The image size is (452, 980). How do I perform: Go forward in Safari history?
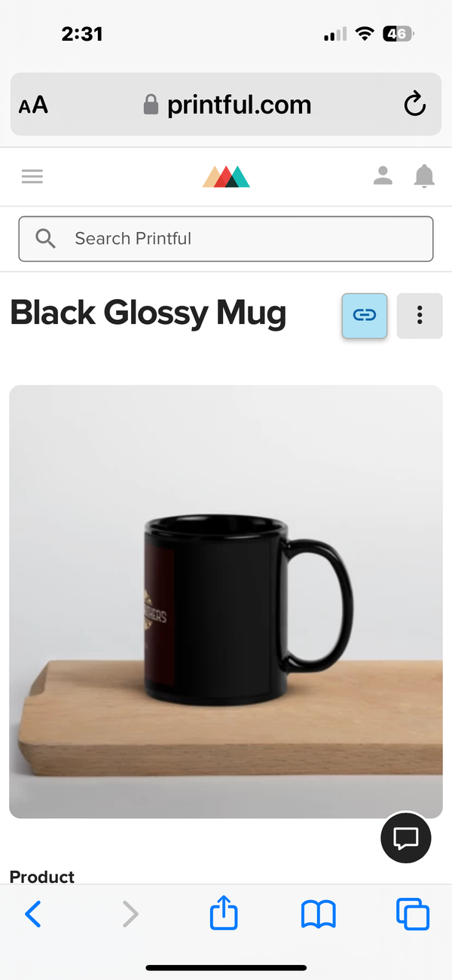[130, 915]
